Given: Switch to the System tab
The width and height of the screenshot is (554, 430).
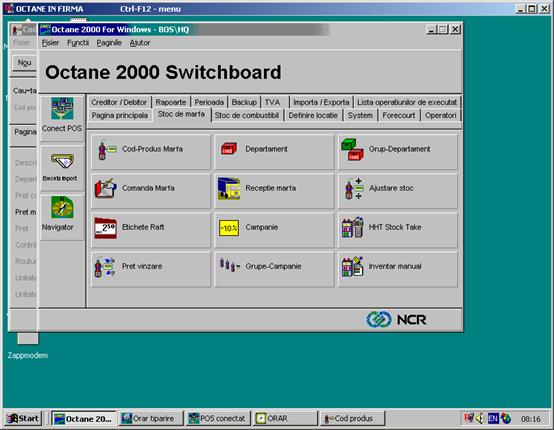Looking at the screenshot, I should (x=360, y=116).
